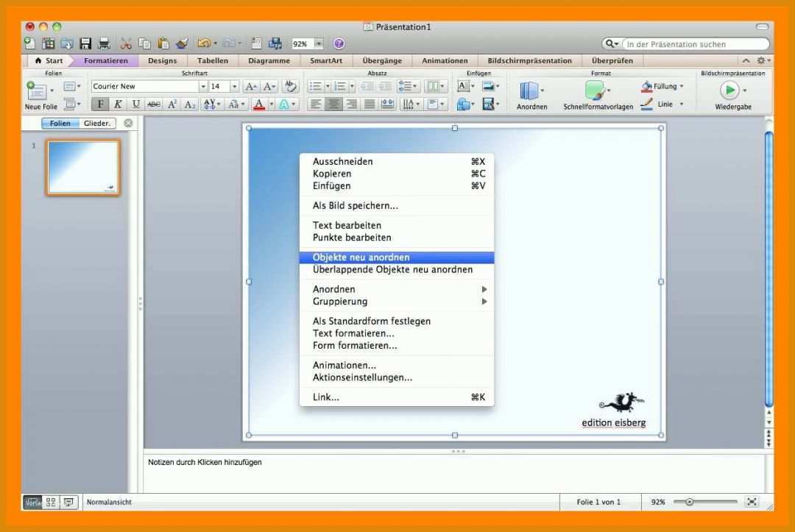
Task: Click Link... in context menu
Action: 397,397
